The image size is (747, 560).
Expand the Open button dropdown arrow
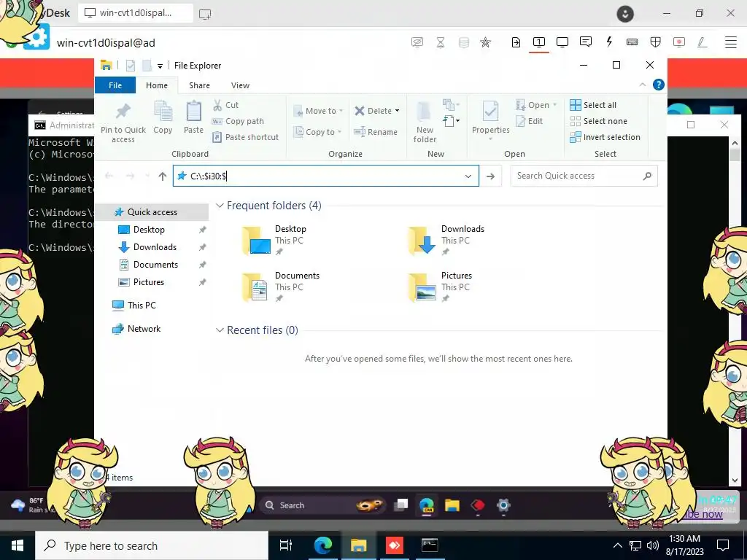tap(554, 105)
